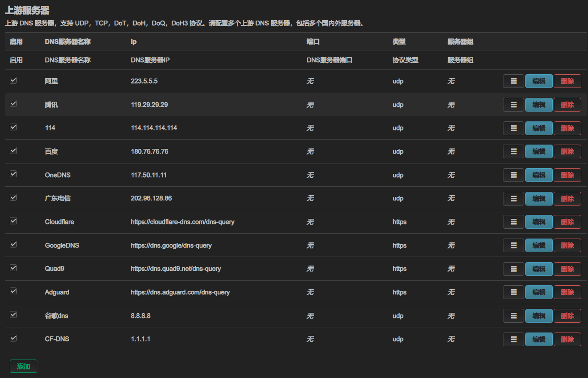Click the drag handle for CF-DNS row
The width and height of the screenshot is (588, 378).
513,339
